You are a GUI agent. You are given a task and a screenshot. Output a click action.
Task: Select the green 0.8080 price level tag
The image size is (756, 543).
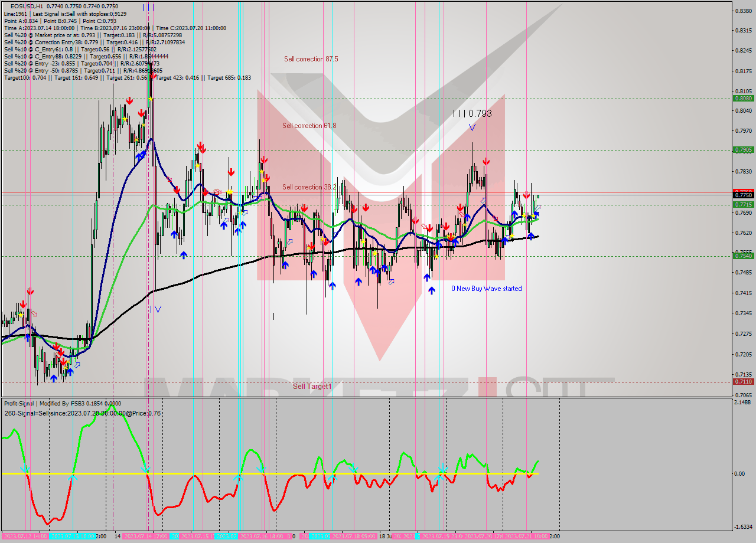[743, 99]
